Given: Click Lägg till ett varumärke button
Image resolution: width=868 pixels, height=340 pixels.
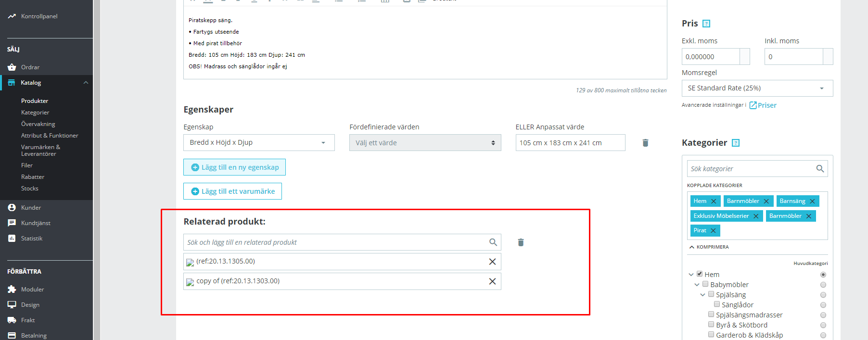Looking at the screenshot, I should [232, 191].
